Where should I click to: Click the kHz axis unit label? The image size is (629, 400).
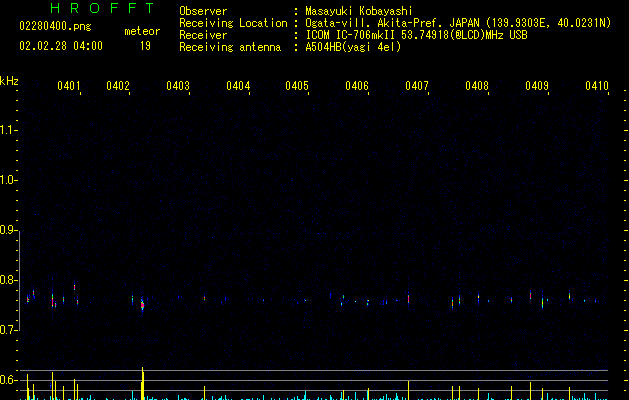[9, 81]
